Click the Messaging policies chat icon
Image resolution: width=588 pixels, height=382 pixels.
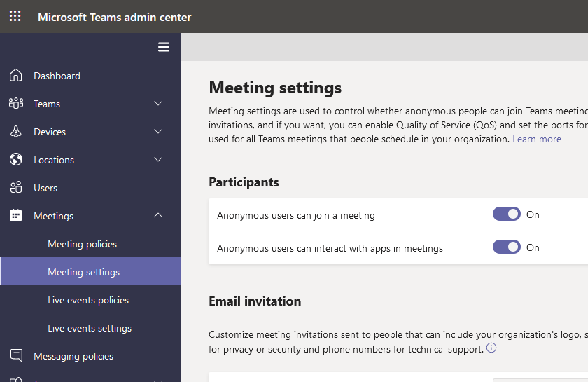pos(16,356)
